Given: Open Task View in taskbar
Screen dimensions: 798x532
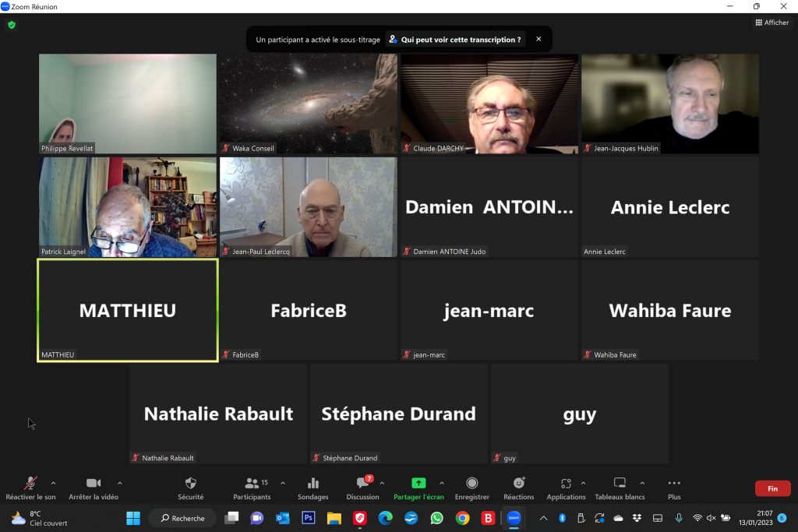Looking at the screenshot, I should point(232,518).
